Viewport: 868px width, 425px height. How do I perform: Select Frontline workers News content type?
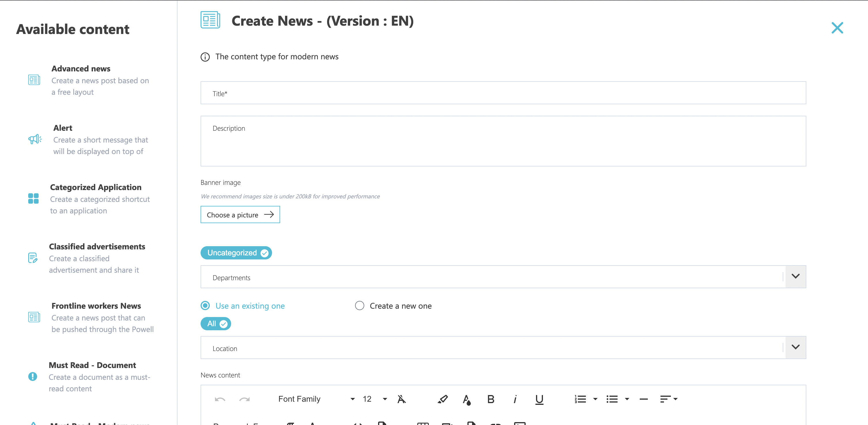coord(91,317)
